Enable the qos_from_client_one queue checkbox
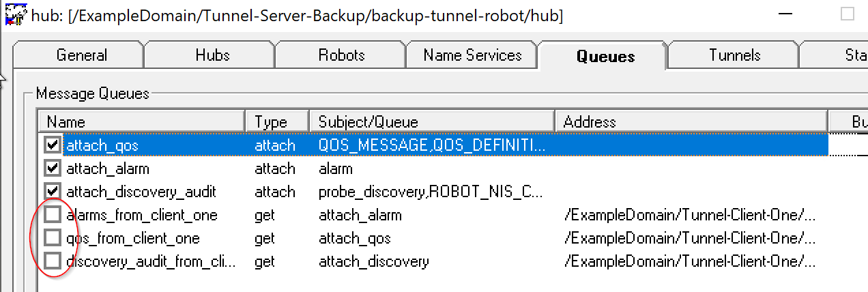Viewport: 868px width, 292px height. [x=52, y=238]
